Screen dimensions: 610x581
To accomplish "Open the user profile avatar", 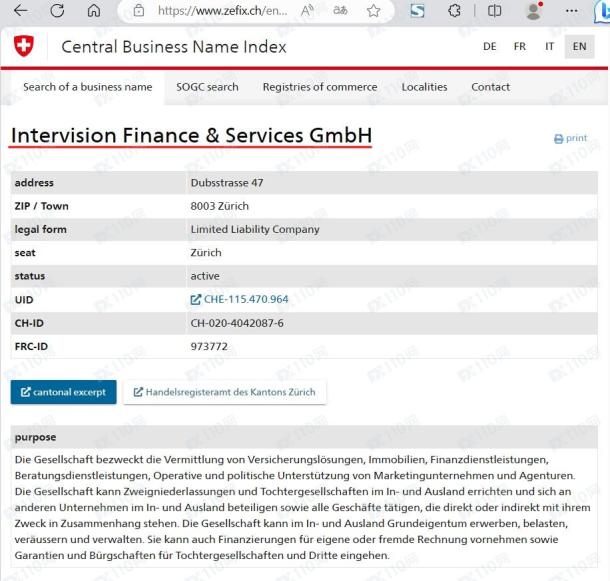I will point(534,11).
